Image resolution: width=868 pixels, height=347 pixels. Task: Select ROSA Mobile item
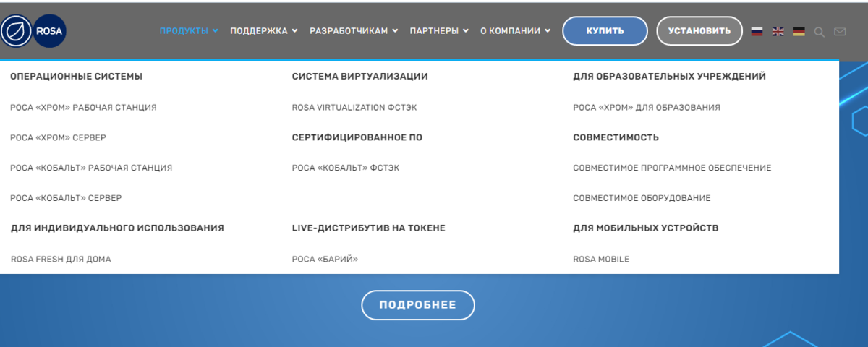click(602, 259)
